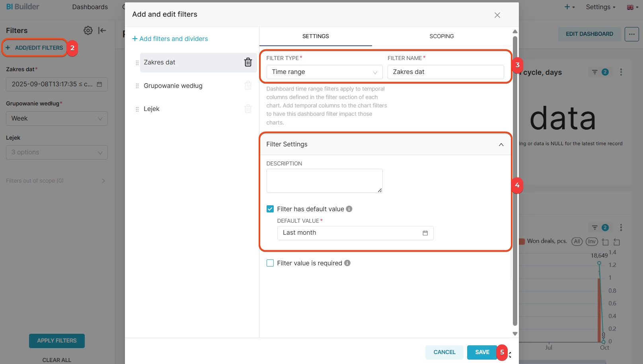Delete the Zakres dat filter via trash icon
This screenshot has height=364, width=643.
tap(248, 62)
